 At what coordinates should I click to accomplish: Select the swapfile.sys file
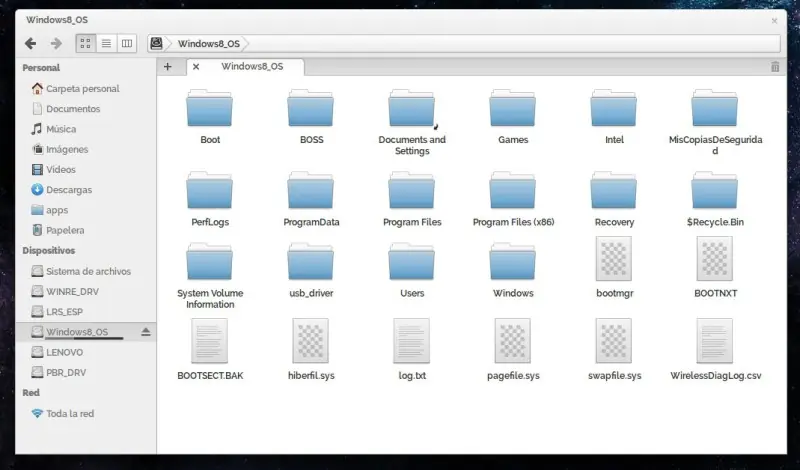point(614,350)
